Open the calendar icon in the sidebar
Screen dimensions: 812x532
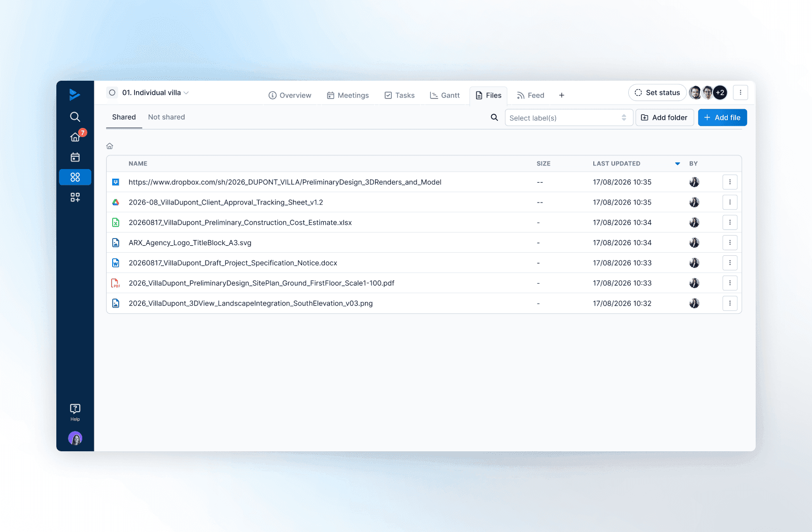pyautogui.click(x=75, y=157)
